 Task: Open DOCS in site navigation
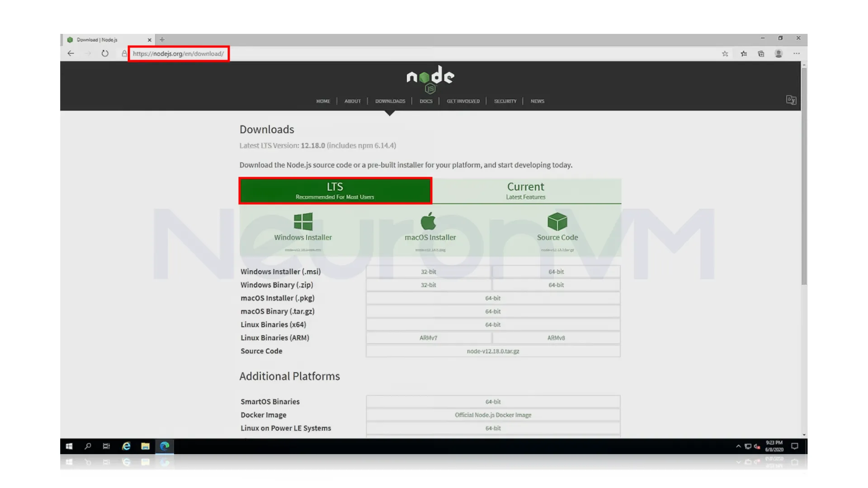[x=426, y=101]
